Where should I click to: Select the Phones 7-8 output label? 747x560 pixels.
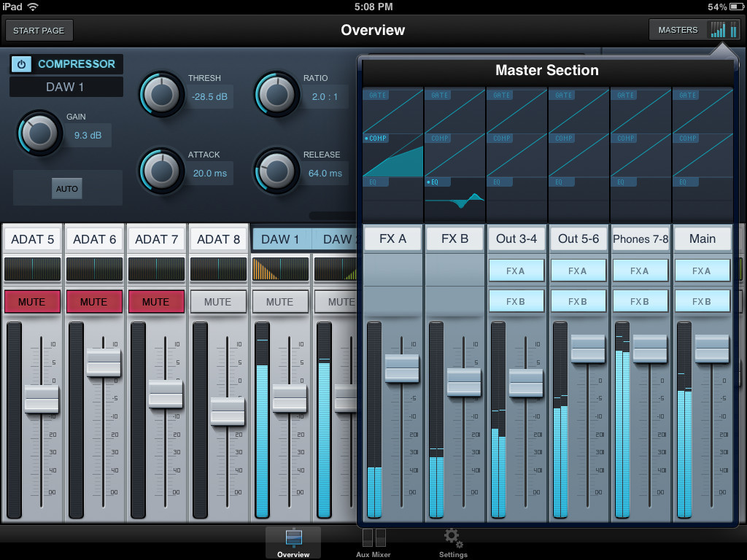click(640, 238)
